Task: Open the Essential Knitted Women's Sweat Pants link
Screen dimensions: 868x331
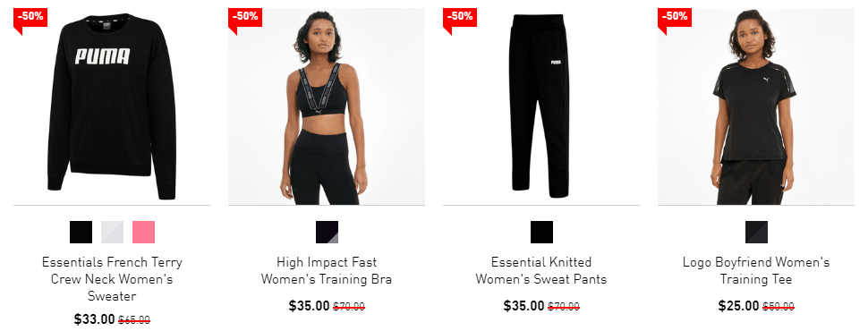Action: click(x=541, y=271)
